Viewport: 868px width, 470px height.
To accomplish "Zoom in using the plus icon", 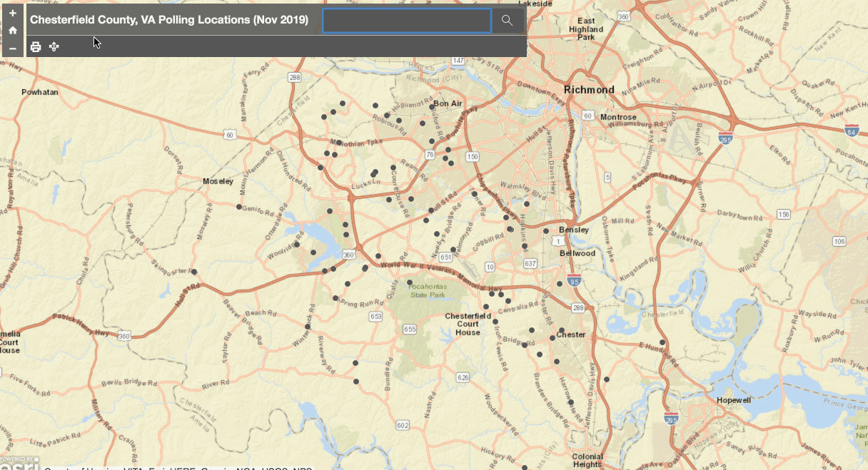I will (12, 13).
